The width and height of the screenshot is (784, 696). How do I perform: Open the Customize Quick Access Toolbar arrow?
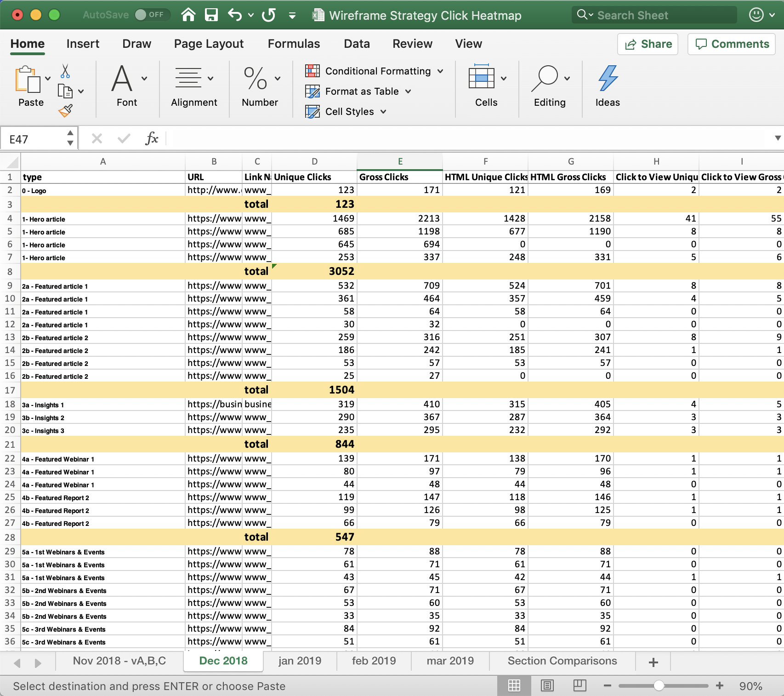click(x=292, y=16)
